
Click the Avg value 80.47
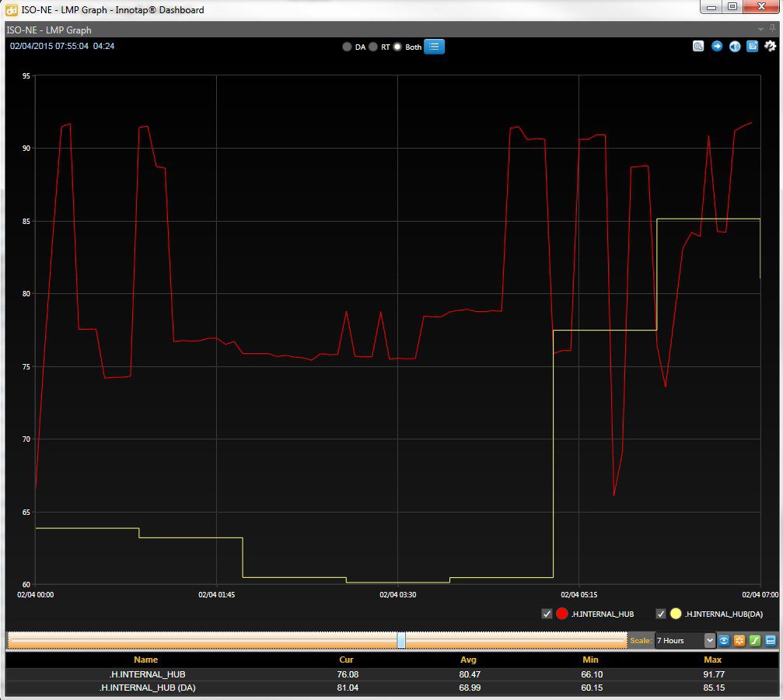pyautogui.click(x=470, y=674)
